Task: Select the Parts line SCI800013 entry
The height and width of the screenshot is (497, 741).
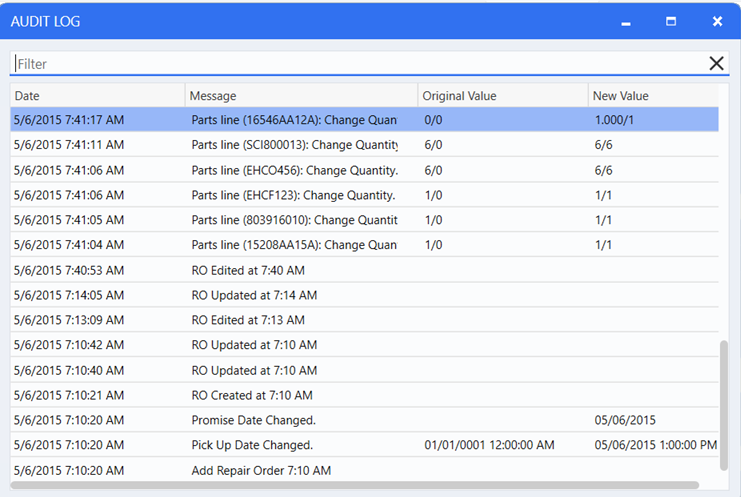Action: [x=294, y=145]
